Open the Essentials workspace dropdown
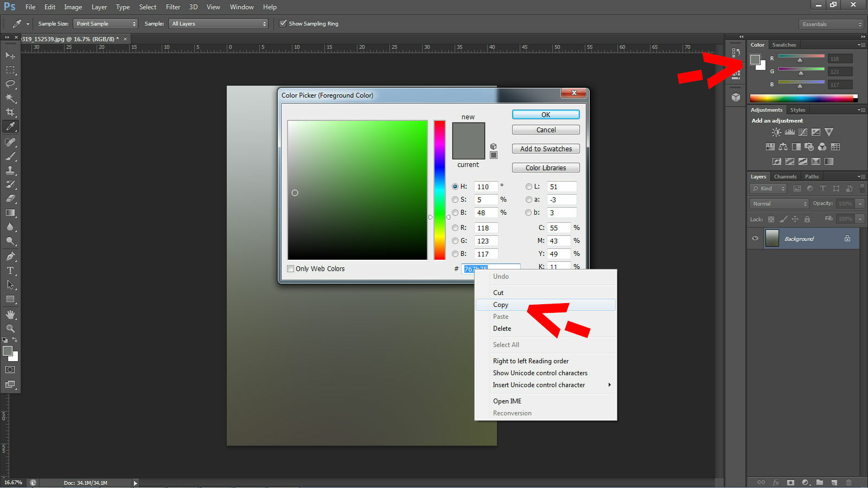The height and width of the screenshot is (488, 868). 831,24
